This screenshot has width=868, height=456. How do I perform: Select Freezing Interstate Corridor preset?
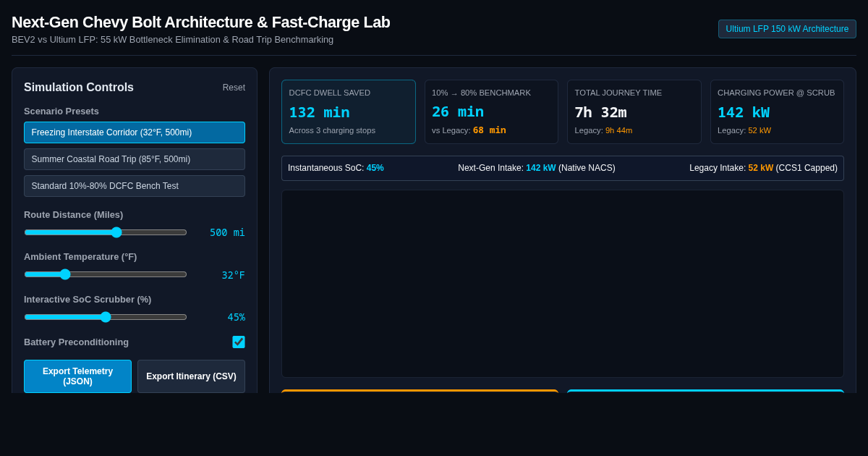135,132
